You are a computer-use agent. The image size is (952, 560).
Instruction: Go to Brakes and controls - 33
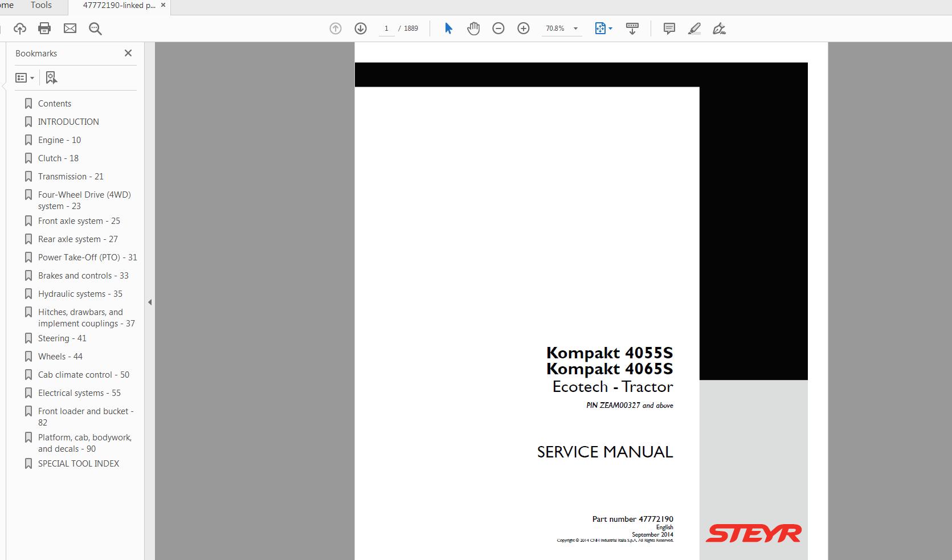[83, 276]
